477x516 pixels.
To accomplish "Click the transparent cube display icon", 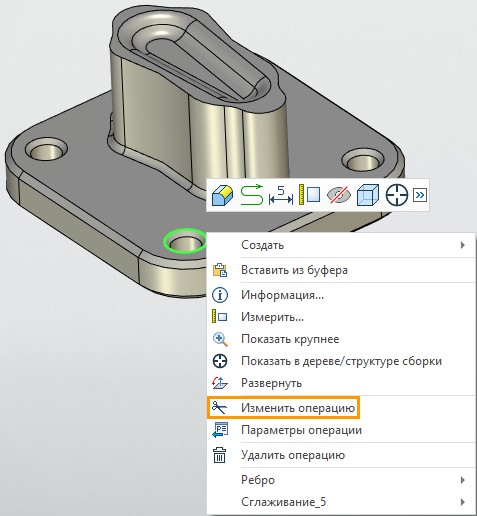I will pos(368,195).
